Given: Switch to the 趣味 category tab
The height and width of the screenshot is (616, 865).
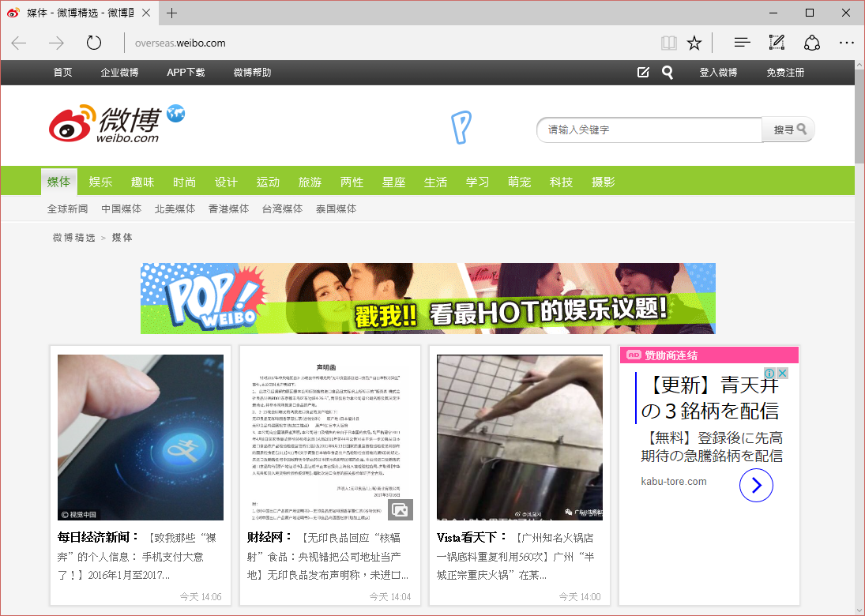Looking at the screenshot, I should pos(142,182).
